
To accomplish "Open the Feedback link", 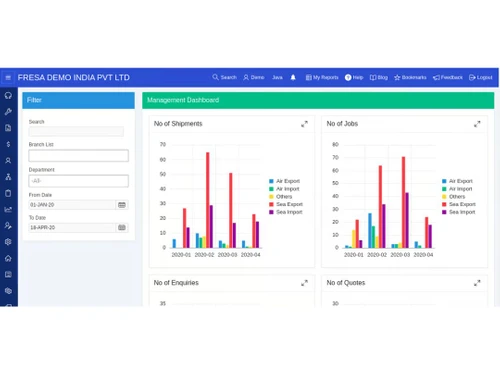I will point(448,77).
